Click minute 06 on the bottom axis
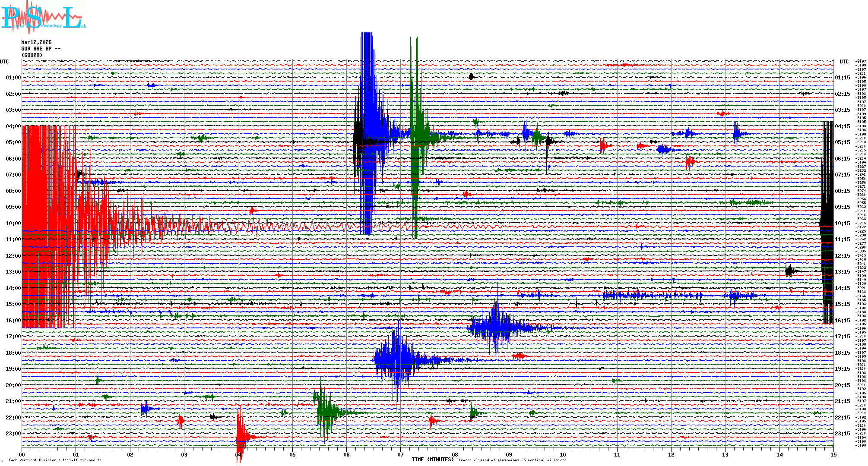 pyautogui.click(x=346, y=454)
